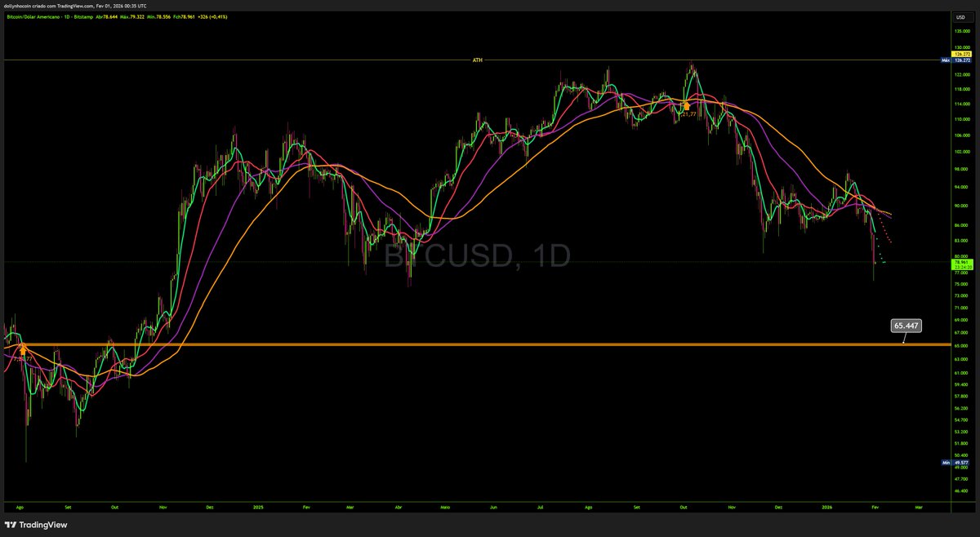Click the Abr 78.644 open value
The height and width of the screenshot is (537, 980).
point(106,17)
